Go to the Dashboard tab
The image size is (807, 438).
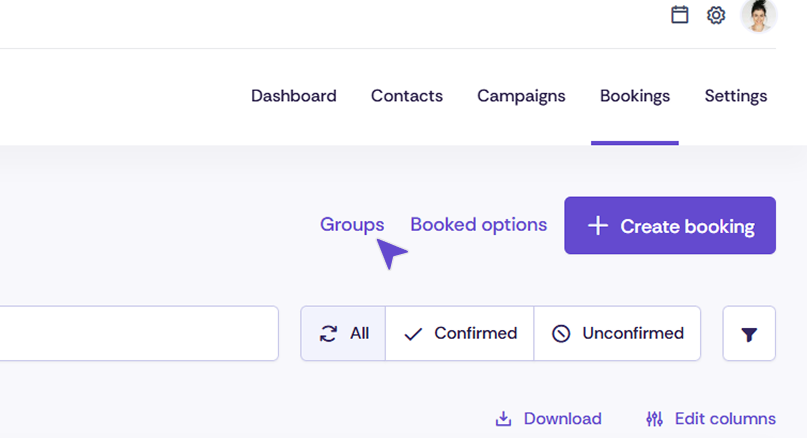(294, 96)
